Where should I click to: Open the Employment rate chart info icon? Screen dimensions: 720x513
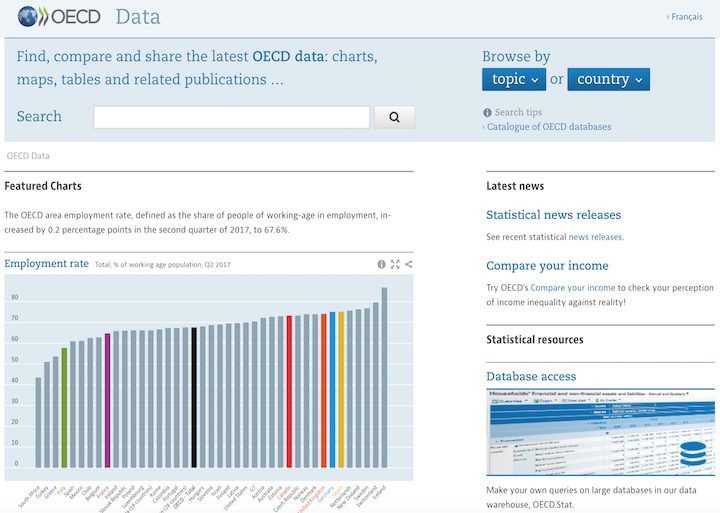(x=381, y=264)
